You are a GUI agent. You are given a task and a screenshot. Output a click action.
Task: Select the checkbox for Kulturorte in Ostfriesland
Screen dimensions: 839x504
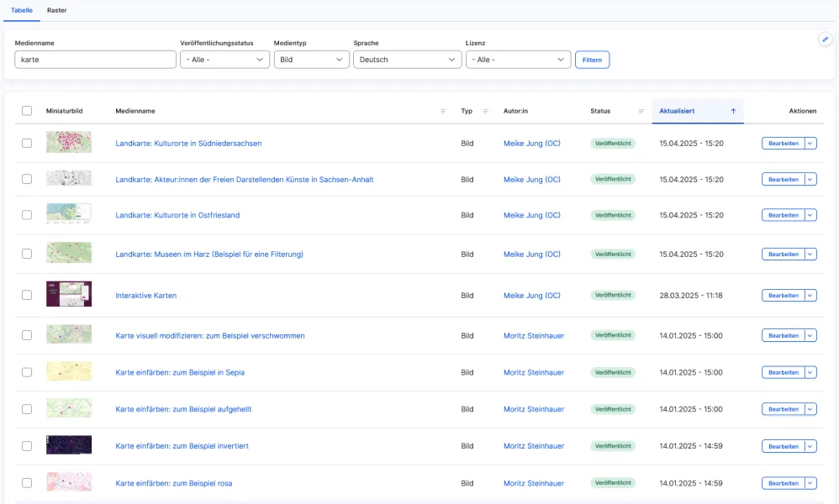(27, 215)
